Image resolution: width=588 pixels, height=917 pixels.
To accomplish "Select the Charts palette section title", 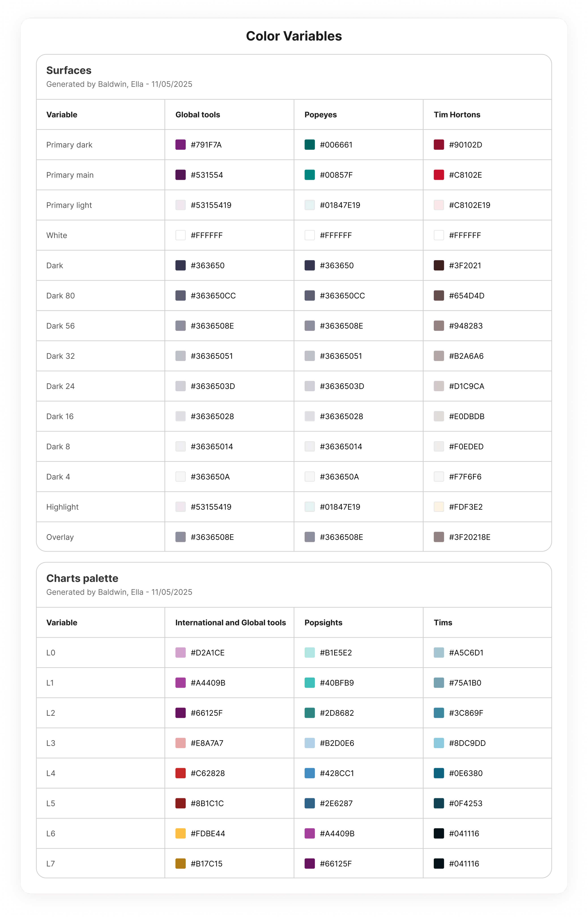I will pos(82,578).
